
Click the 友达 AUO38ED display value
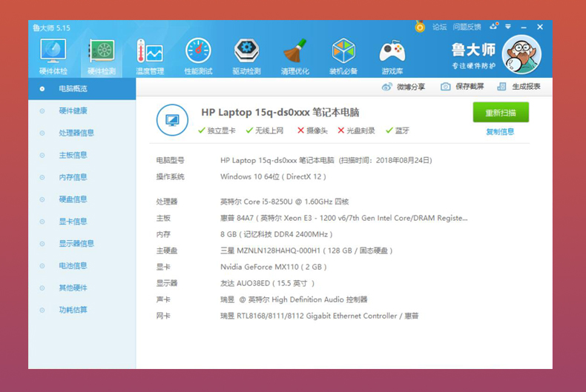[267, 283]
